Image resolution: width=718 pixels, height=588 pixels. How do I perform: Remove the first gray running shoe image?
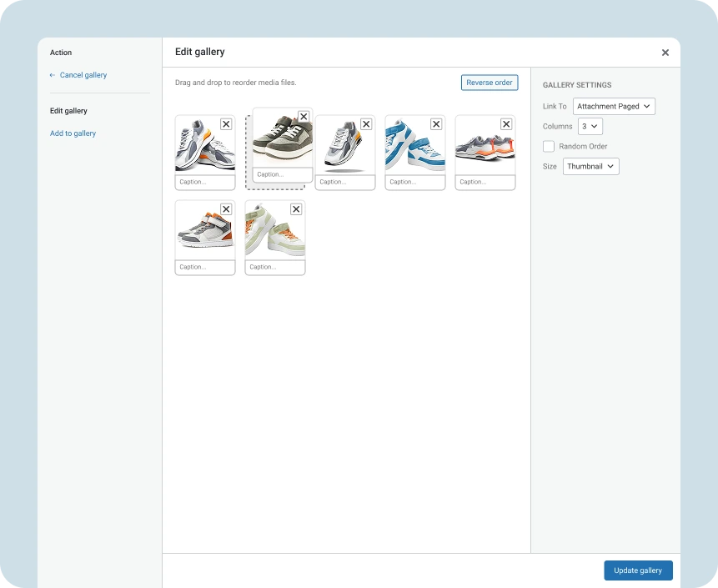point(226,123)
